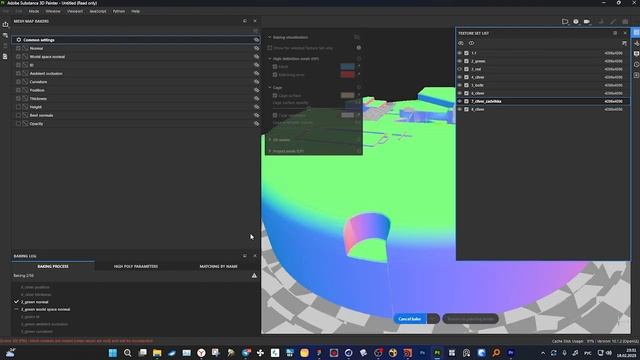Screen dimensions: 640x360
Task: Toggle the checkbox of texture set 2_green
Action: click(467, 61)
